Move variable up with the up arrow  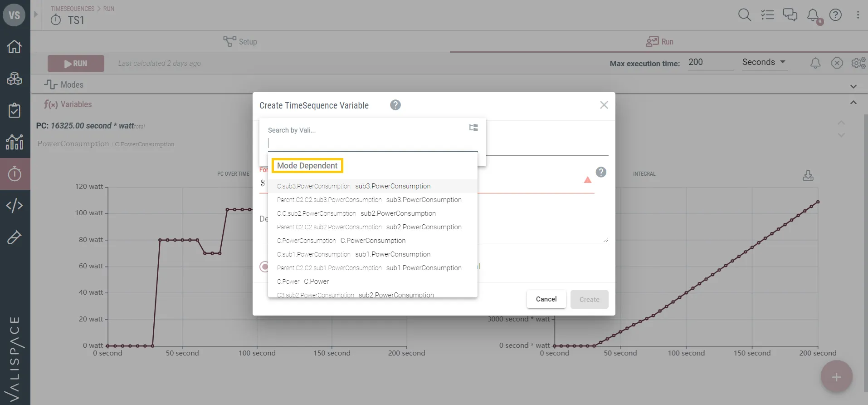click(x=841, y=123)
